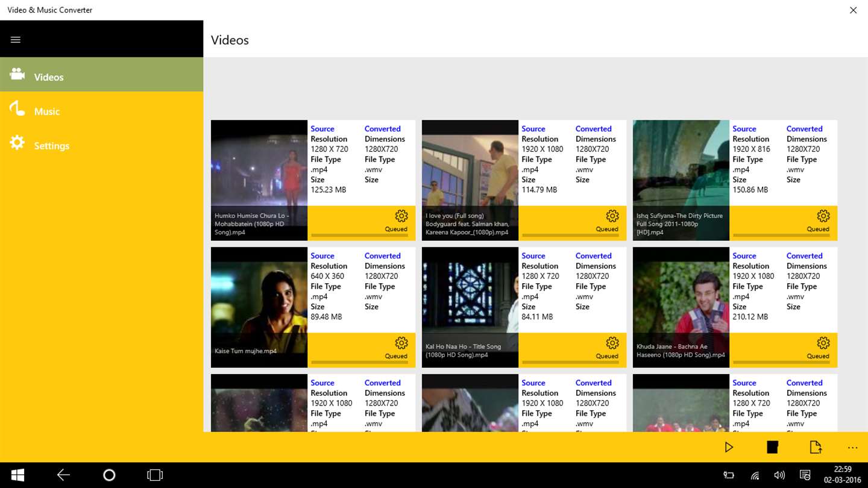Open the Videos section in sidebar

[x=101, y=75]
